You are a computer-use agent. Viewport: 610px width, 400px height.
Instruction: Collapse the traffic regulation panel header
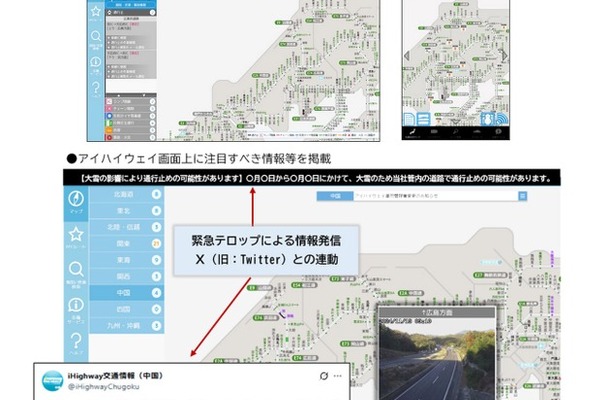[131, 12]
